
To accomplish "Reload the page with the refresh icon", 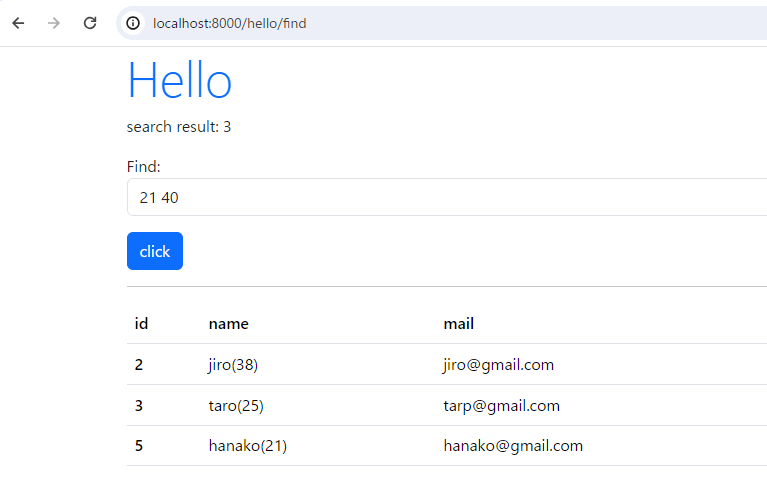I will point(90,23).
